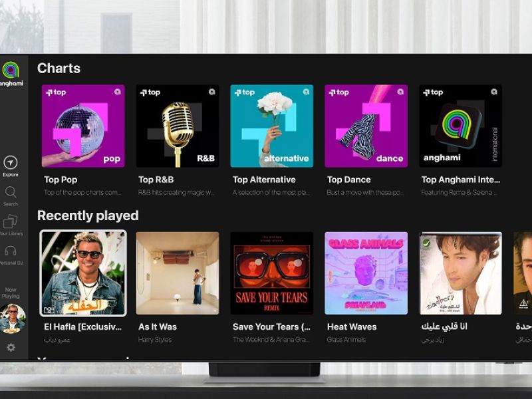This screenshot has width=532, height=399.
Task: Play انا قلبي عليك album cover
Action: tap(460, 273)
